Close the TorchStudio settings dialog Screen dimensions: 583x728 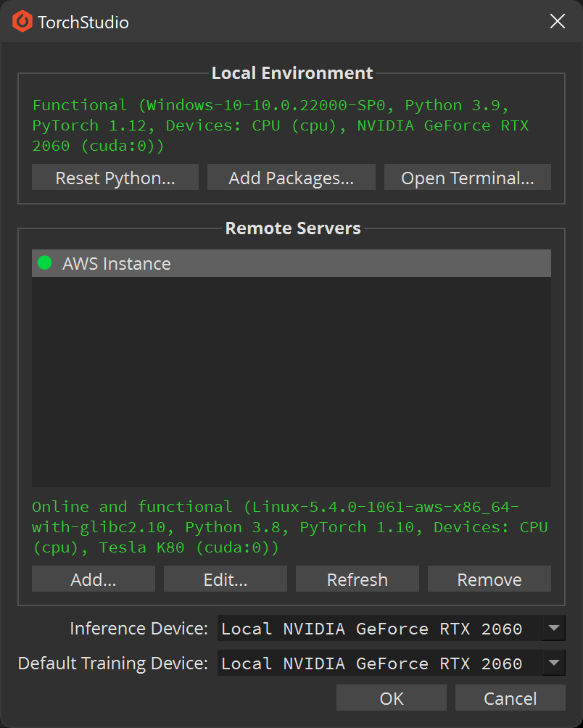tap(557, 21)
